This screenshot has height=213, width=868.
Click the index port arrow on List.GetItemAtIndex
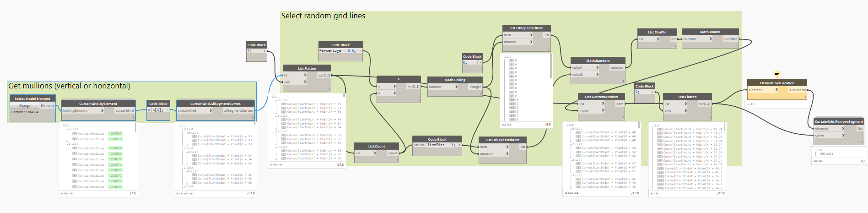click(603, 110)
